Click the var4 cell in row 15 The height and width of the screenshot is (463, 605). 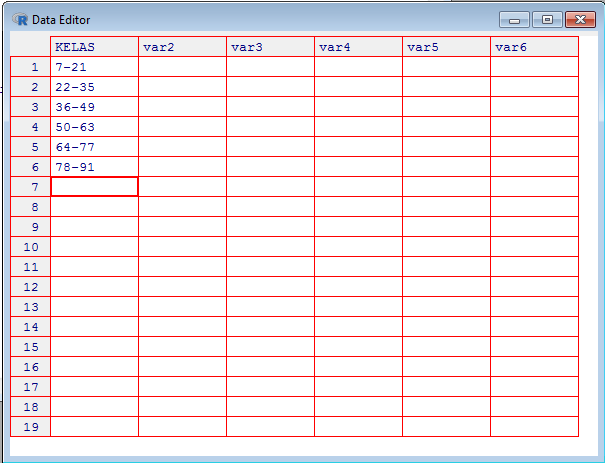coord(358,347)
